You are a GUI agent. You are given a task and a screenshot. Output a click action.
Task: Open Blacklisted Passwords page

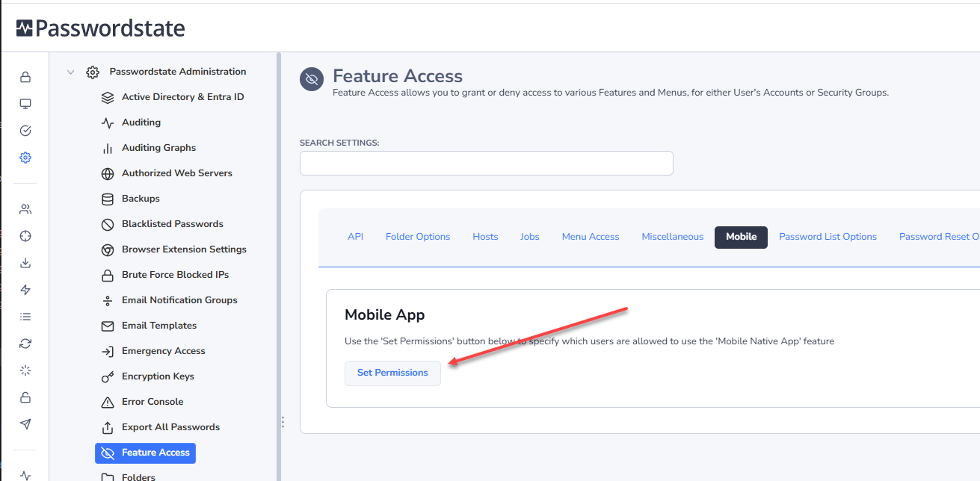[x=173, y=224]
